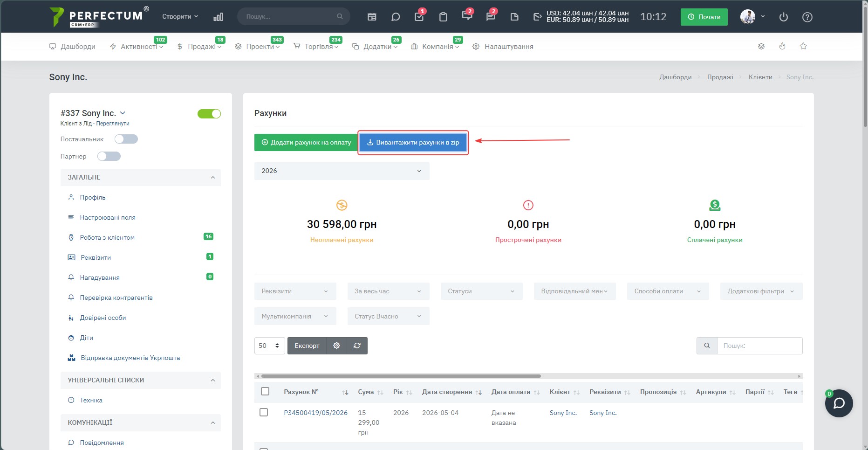
Task: Open Реквізити in the sidebar
Action: coord(96,257)
